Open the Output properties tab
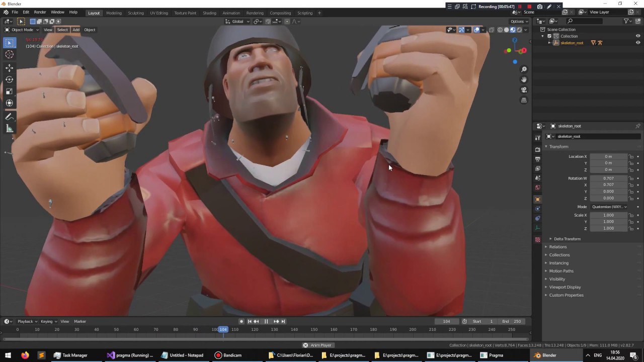This screenshot has height=362, width=644. point(537,159)
